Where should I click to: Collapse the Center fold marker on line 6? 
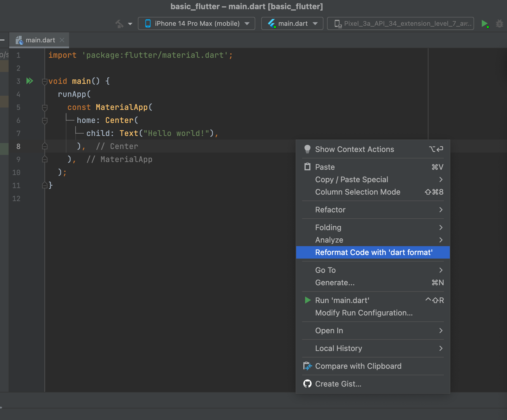pyautogui.click(x=45, y=121)
